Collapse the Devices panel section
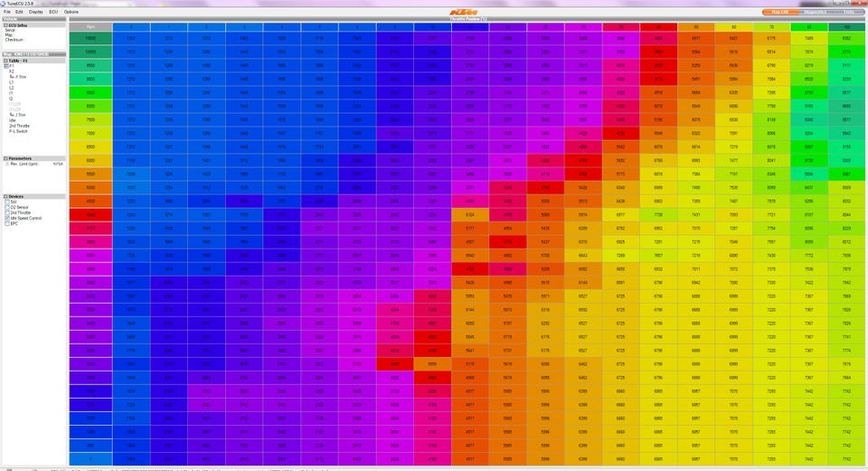Screen dimensions: 868x471 point(5,196)
